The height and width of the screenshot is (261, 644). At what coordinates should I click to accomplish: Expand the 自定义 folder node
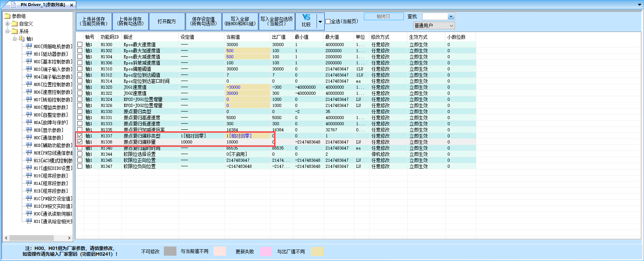(7, 24)
